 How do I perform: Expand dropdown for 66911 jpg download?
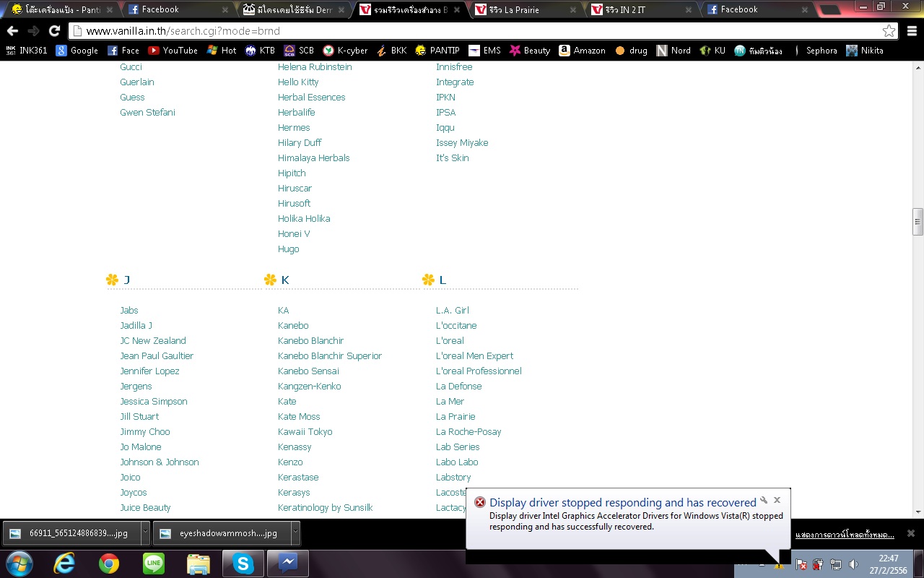click(x=145, y=533)
